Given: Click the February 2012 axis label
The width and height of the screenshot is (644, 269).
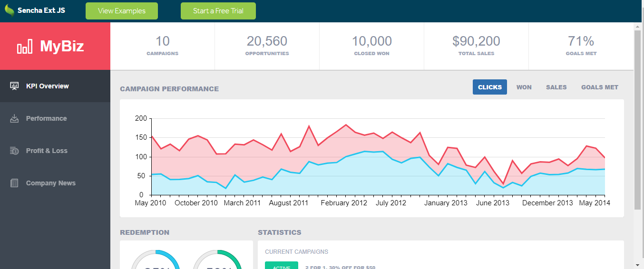Looking at the screenshot, I should [344, 203].
